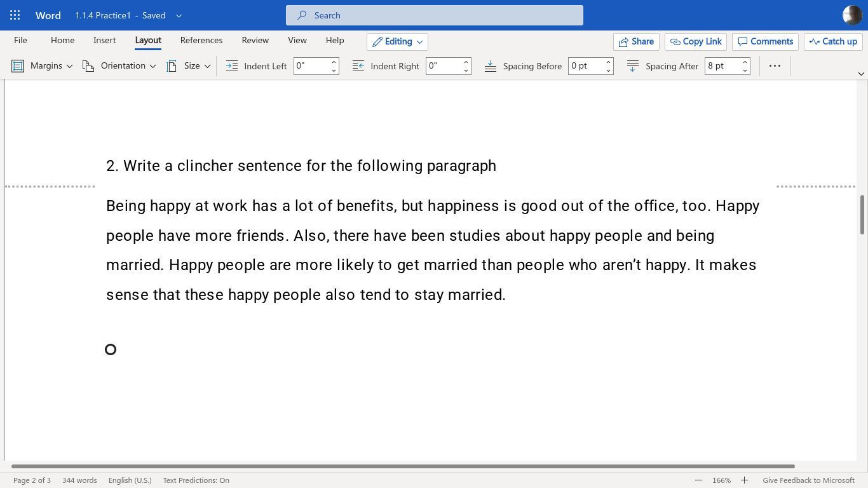Increase Indent Right value

click(x=466, y=62)
